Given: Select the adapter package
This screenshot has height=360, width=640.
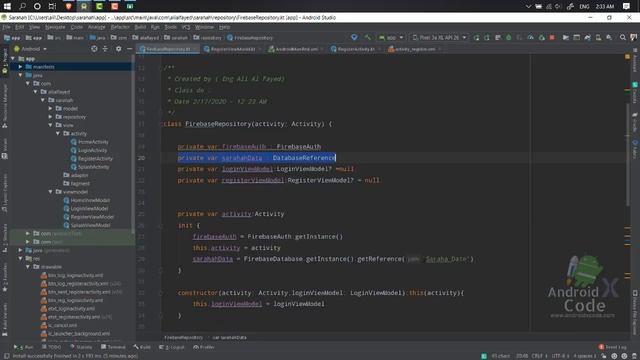Looking at the screenshot, I should click(76, 175).
